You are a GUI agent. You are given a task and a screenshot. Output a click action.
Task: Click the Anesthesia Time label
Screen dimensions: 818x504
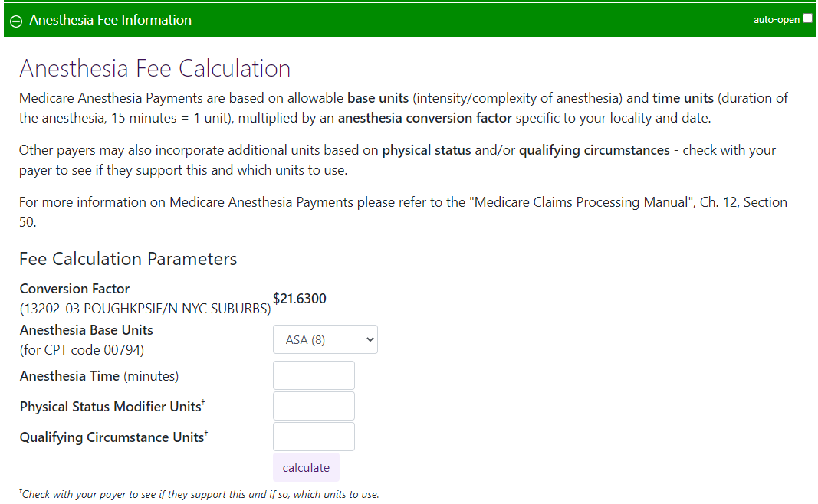[x=69, y=376]
